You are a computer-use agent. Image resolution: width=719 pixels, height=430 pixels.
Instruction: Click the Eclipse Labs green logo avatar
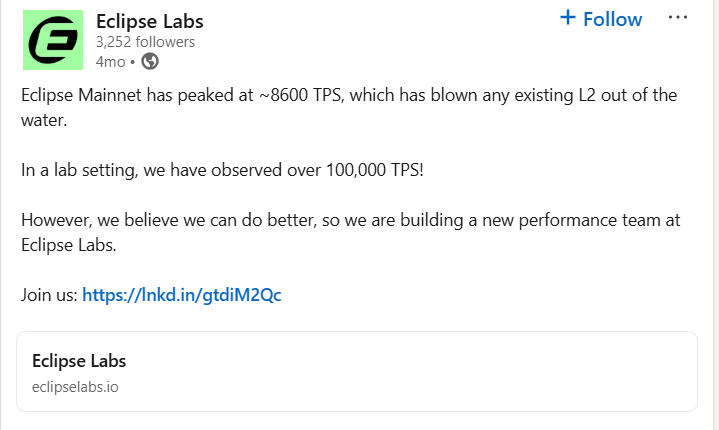pyautogui.click(x=53, y=40)
